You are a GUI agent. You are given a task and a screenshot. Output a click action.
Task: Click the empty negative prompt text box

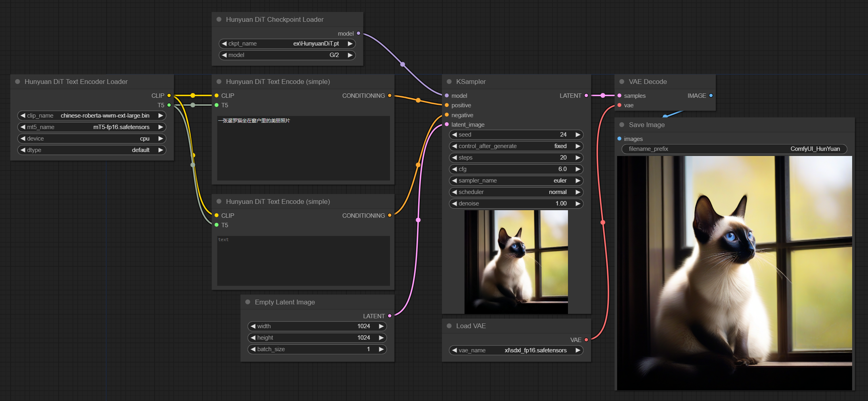click(303, 260)
